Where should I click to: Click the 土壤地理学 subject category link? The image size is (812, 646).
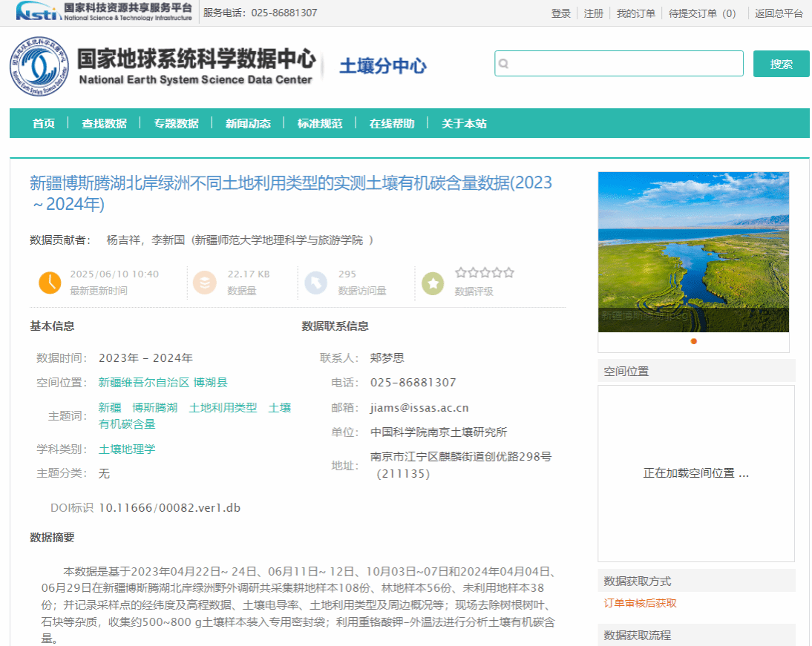(127, 449)
